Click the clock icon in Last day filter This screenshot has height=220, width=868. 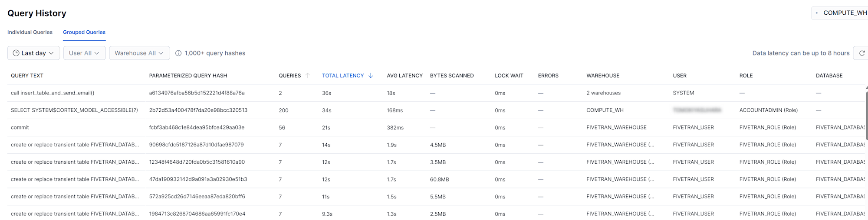click(x=16, y=53)
